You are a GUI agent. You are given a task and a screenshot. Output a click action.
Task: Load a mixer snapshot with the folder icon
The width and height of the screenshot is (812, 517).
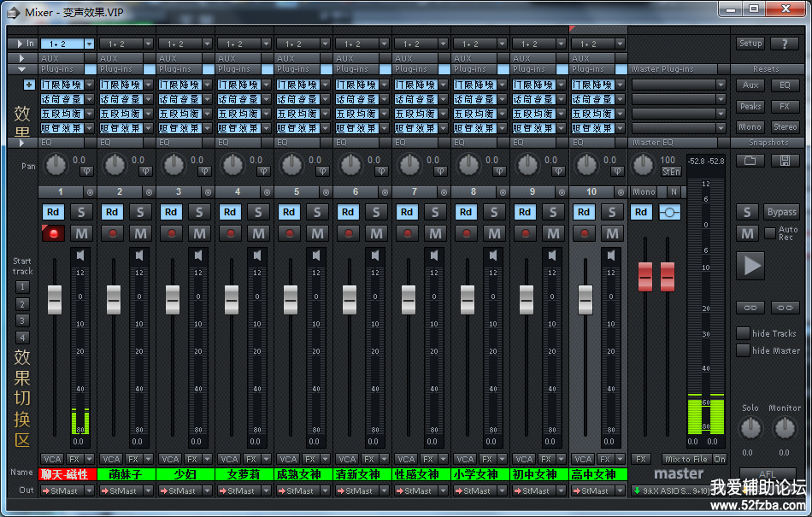point(750,161)
